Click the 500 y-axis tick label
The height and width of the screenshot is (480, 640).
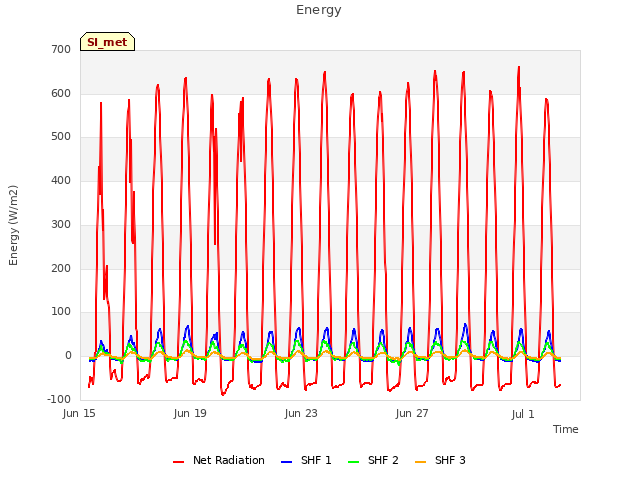pos(61,137)
